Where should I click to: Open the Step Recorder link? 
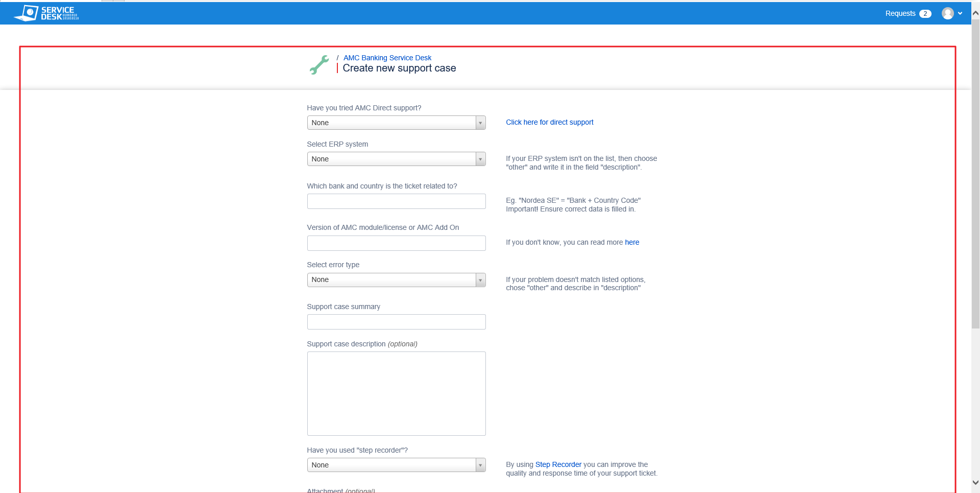(x=558, y=464)
